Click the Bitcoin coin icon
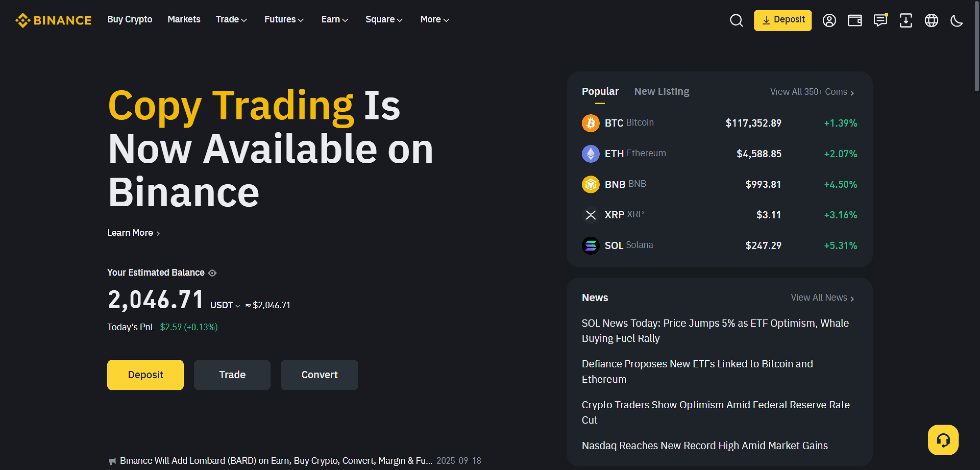 coord(591,123)
